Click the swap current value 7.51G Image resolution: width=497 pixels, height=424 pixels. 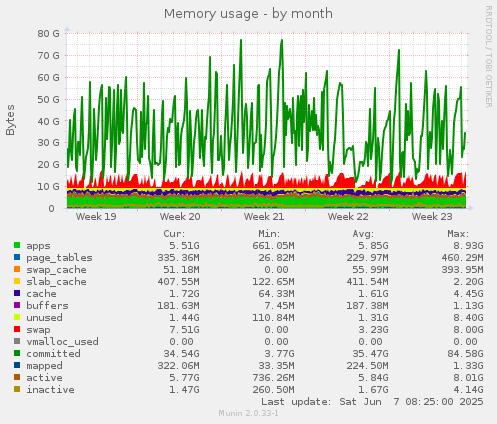(x=184, y=330)
